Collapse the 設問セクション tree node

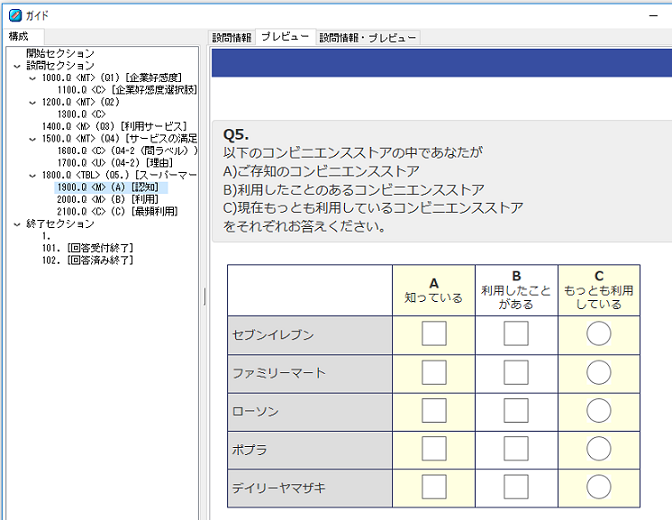click(x=17, y=66)
